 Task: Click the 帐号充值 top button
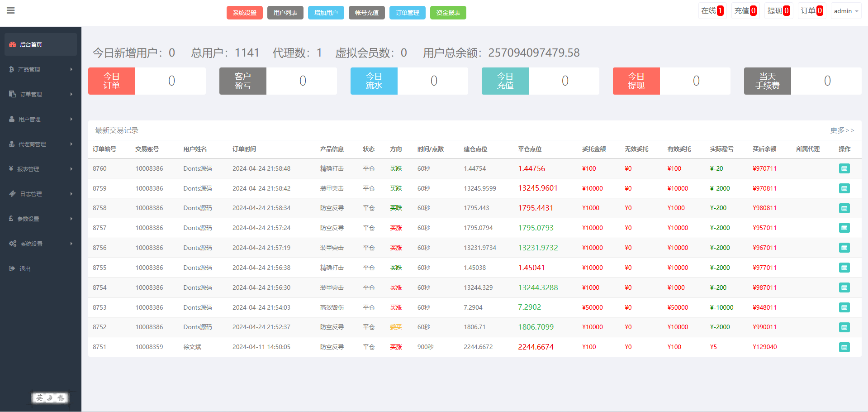point(366,13)
